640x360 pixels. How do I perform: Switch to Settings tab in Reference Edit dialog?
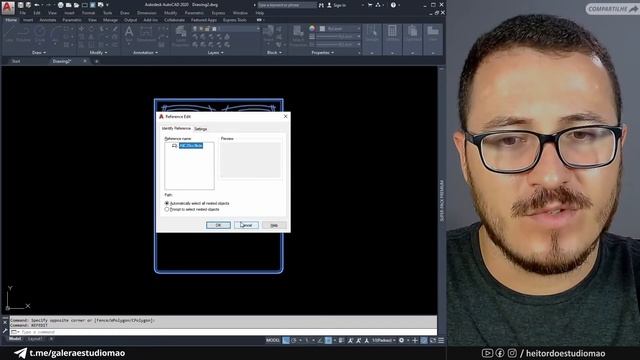coord(200,129)
